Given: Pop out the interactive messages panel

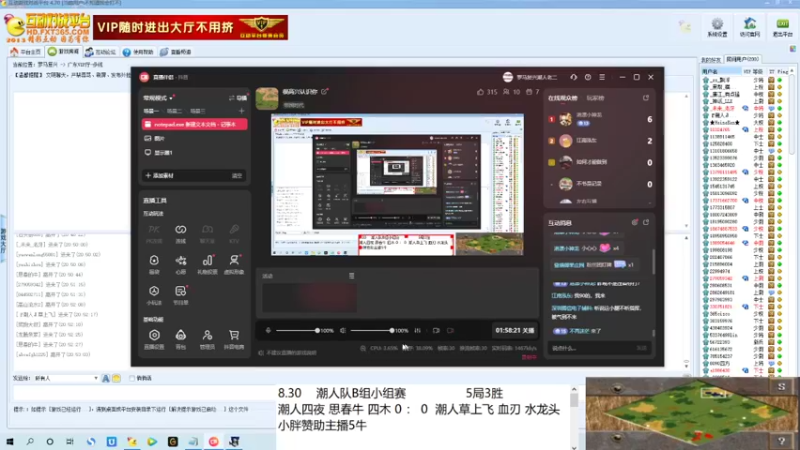Looking at the screenshot, I should point(646,222).
